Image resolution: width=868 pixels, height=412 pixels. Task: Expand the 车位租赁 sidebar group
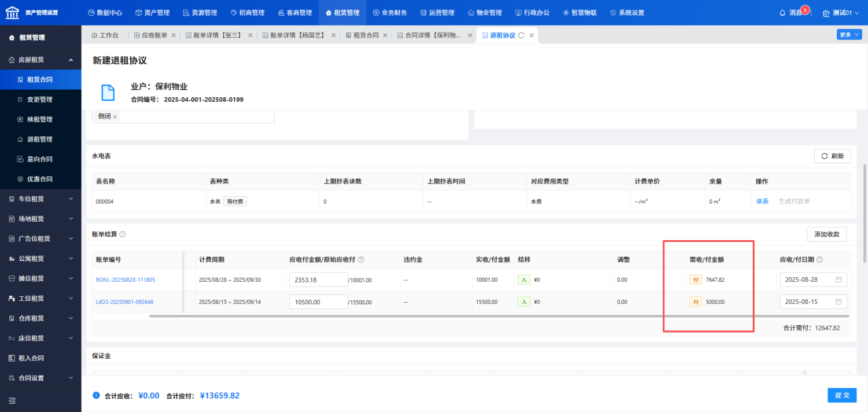tap(41, 198)
